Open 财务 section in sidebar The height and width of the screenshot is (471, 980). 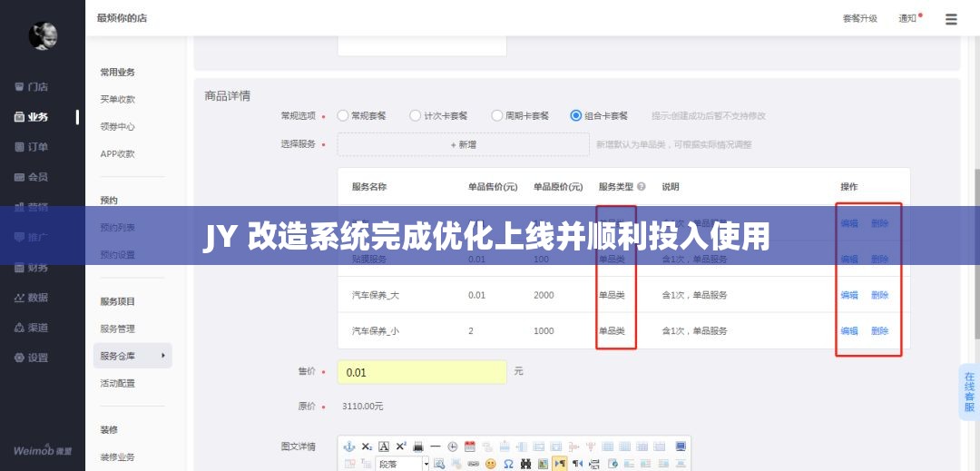pos(31,268)
